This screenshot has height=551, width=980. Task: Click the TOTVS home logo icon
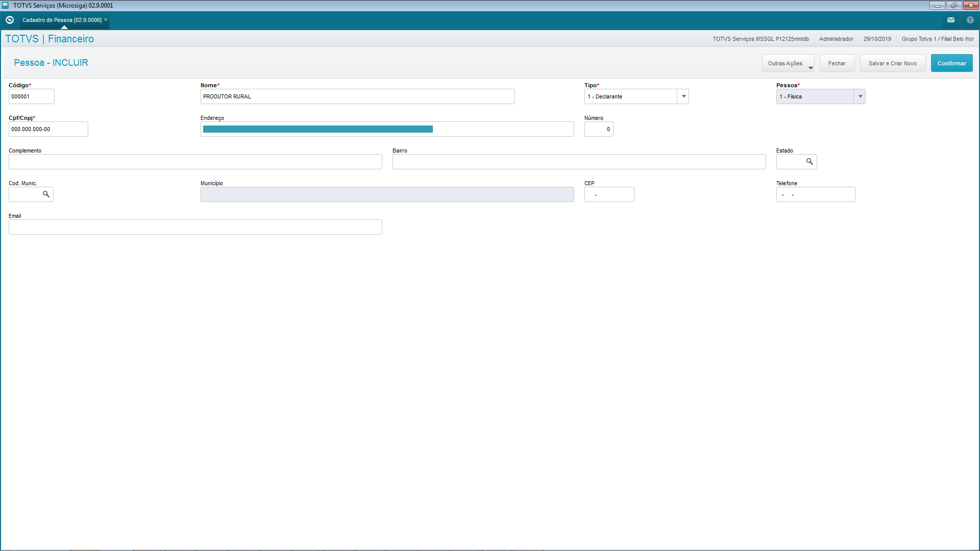[x=10, y=20]
